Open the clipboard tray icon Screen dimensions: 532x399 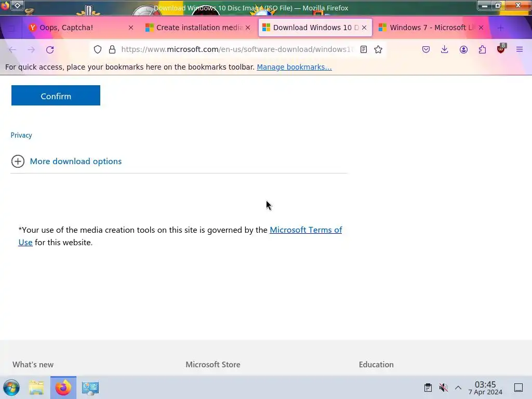(x=428, y=388)
